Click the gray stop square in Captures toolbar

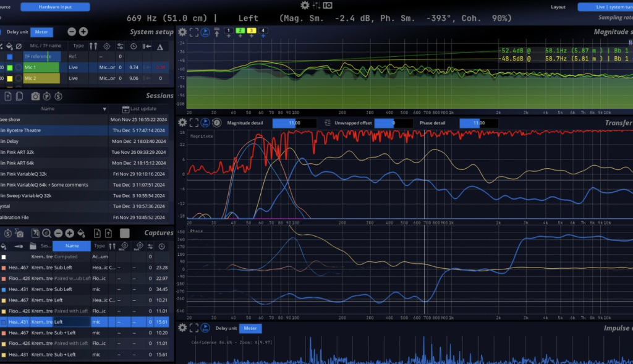125,233
